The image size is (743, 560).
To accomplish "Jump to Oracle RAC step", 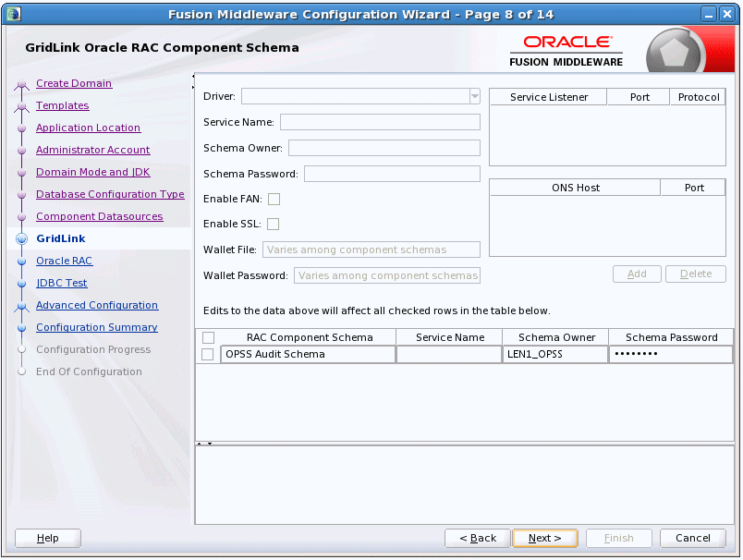I will (65, 261).
